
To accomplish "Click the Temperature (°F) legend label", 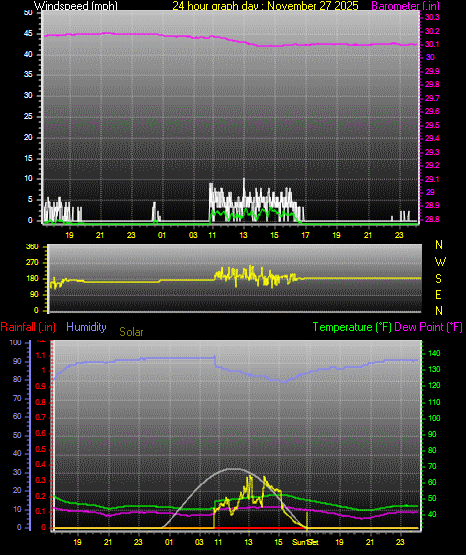I will pyautogui.click(x=352, y=327).
